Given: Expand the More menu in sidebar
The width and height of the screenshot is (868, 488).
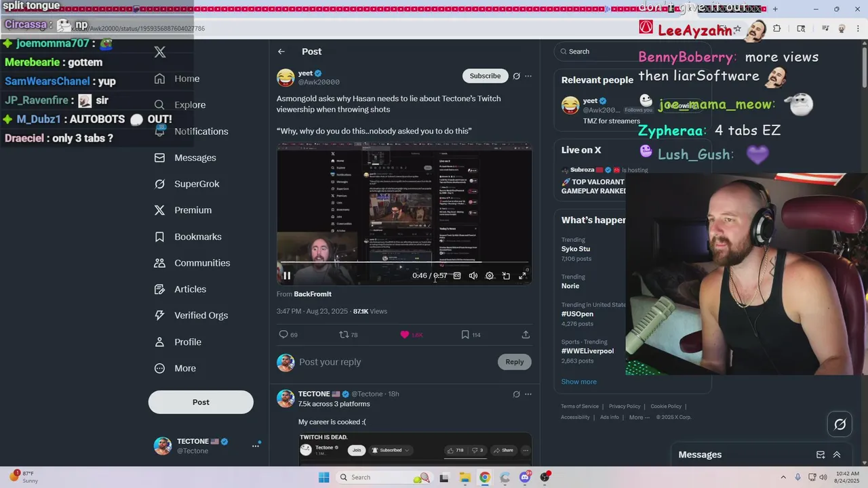Looking at the screenshot, I should [x=176, y=368].
